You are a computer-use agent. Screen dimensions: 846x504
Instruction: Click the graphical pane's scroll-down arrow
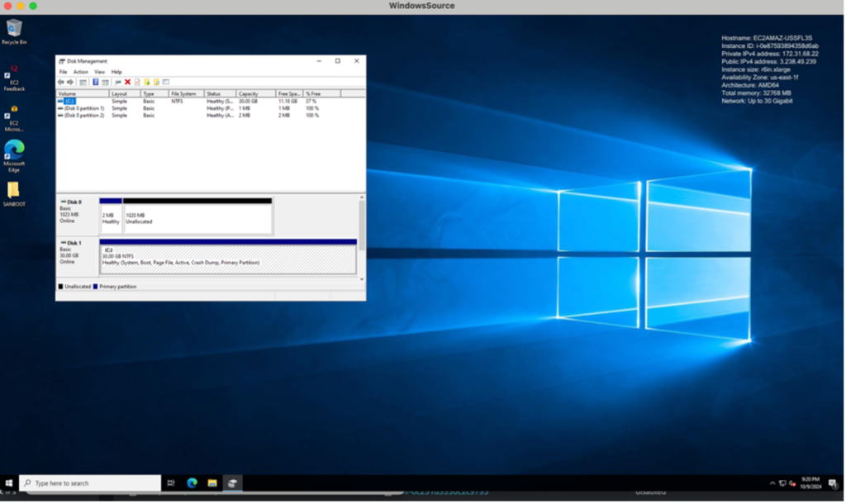[361, 279]
